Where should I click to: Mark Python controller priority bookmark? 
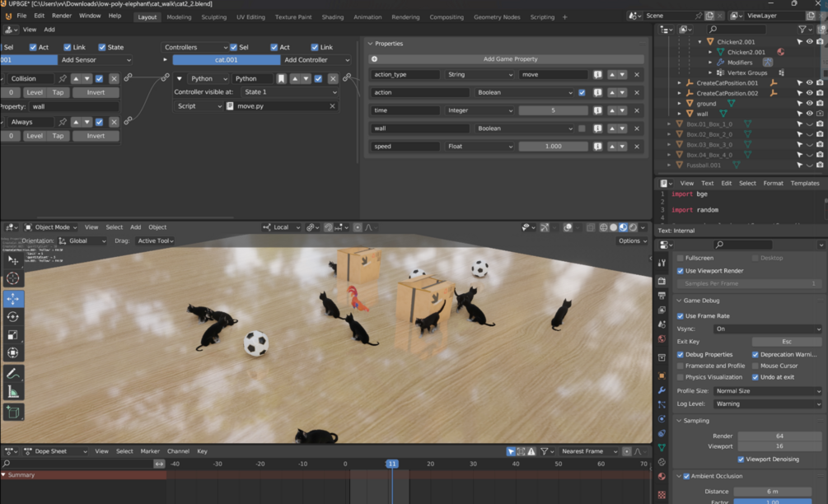(x=282, y=78)
